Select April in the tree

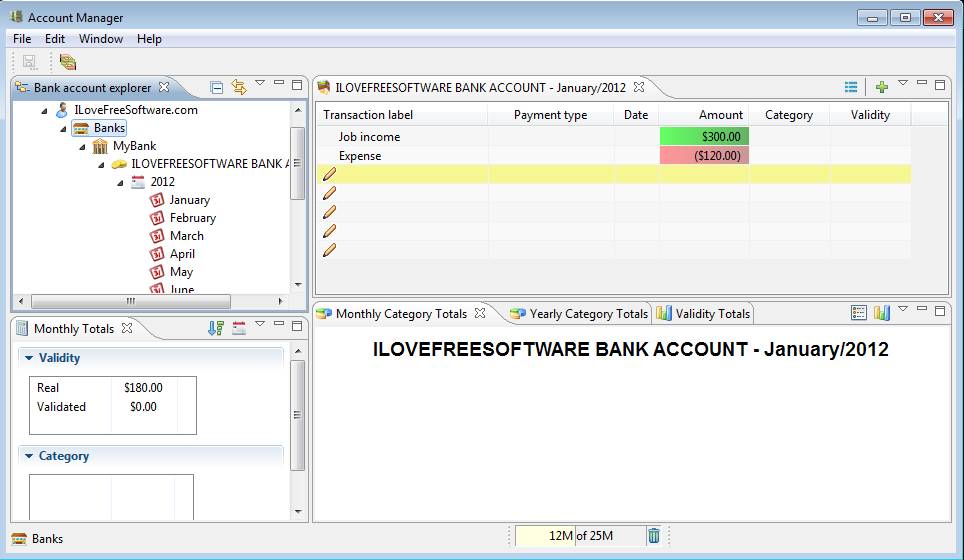pyautogui.click(x=182, y=254)
